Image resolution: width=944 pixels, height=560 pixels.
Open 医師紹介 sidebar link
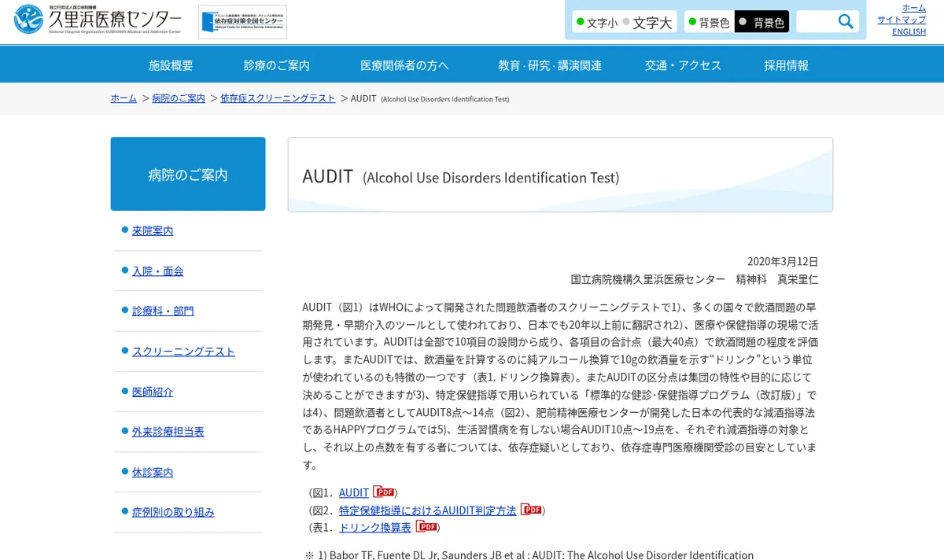pyautogui.click(x=153, y=392)
